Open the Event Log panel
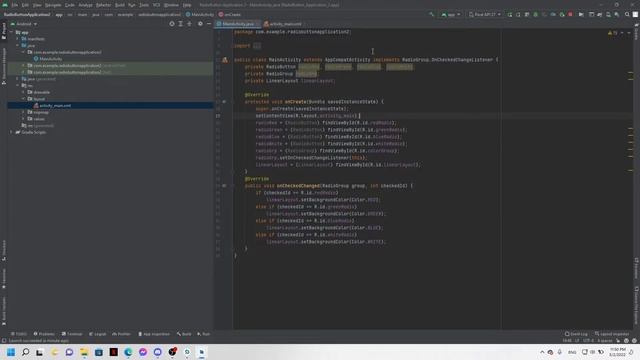640x360 pixels. [576, 334]
